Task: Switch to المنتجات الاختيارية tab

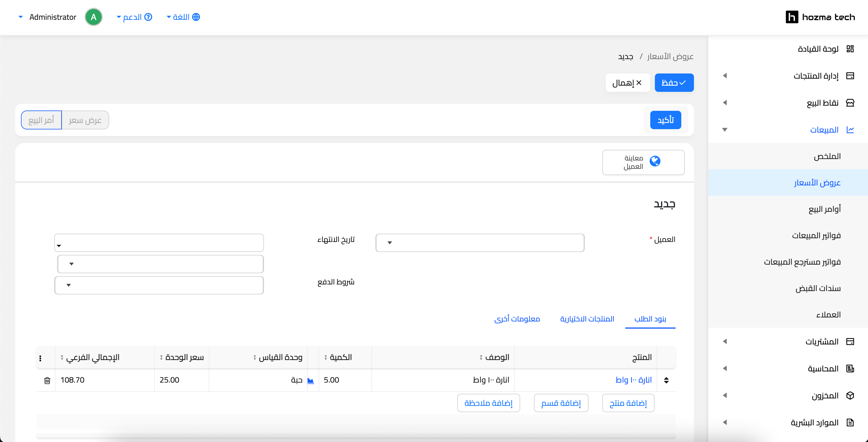Action: click(587, 319)
